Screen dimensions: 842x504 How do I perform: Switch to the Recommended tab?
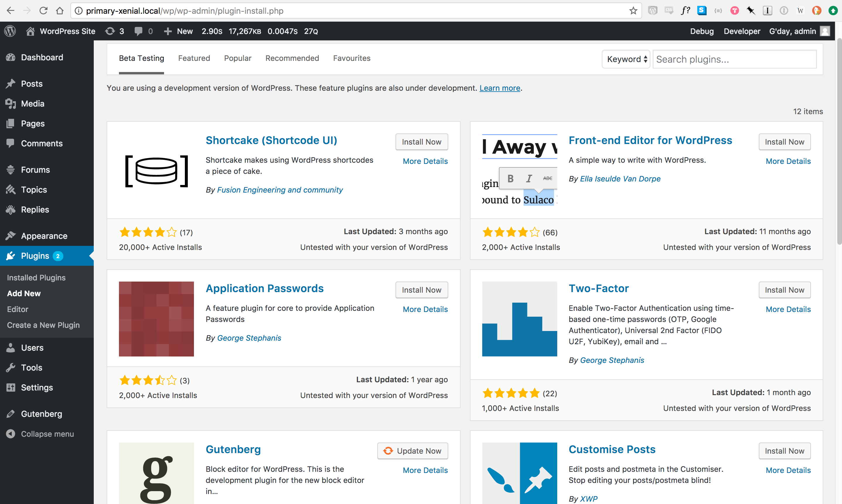(292, 59)
